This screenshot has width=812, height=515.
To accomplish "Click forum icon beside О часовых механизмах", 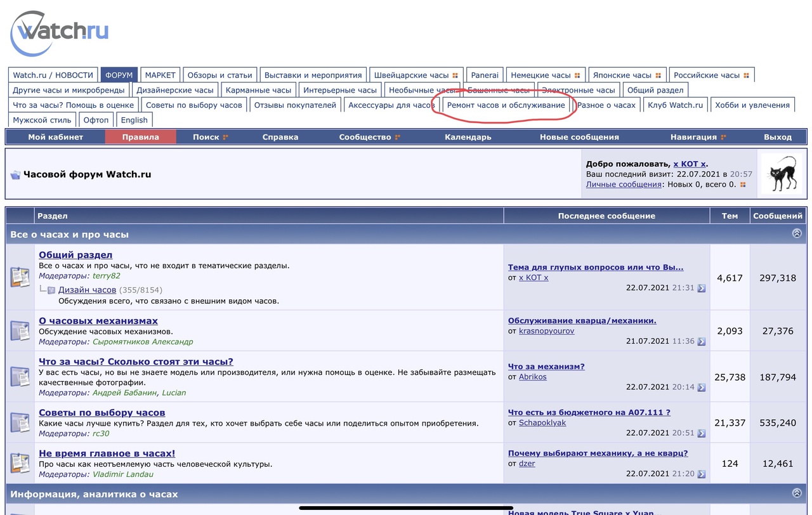I will (x=20, y=330).
